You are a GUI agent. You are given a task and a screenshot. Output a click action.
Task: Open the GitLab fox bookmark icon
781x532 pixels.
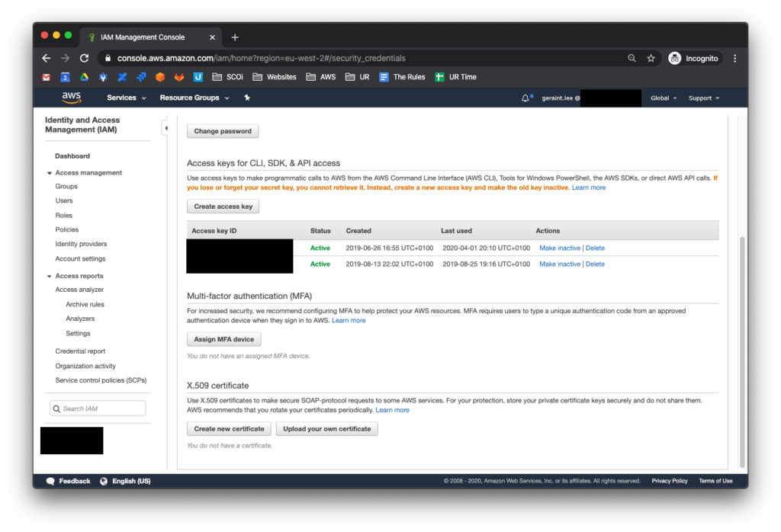coord(178,77)
